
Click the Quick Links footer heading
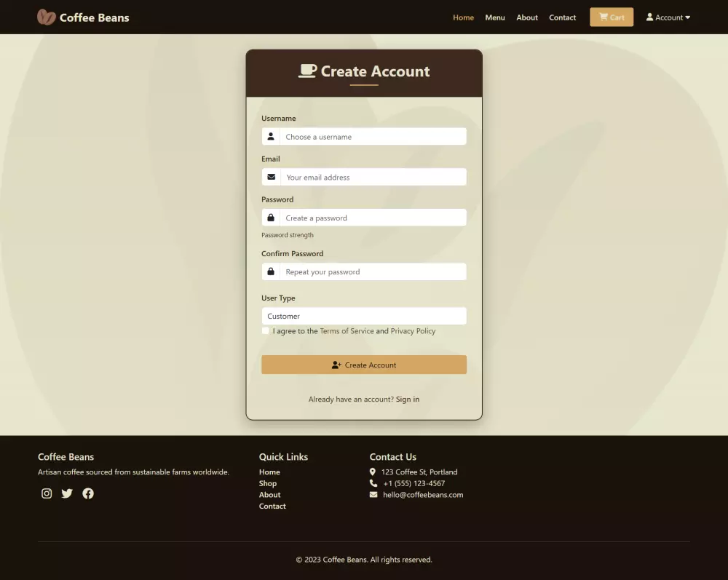coord(283,457)
